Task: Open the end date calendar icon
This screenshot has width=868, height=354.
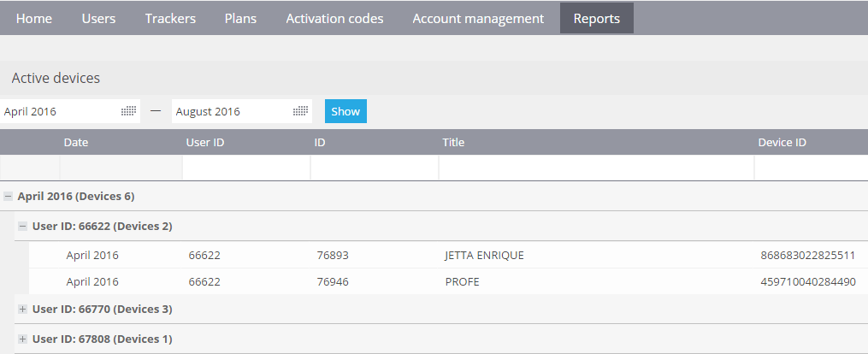Action: coord(300,111)
